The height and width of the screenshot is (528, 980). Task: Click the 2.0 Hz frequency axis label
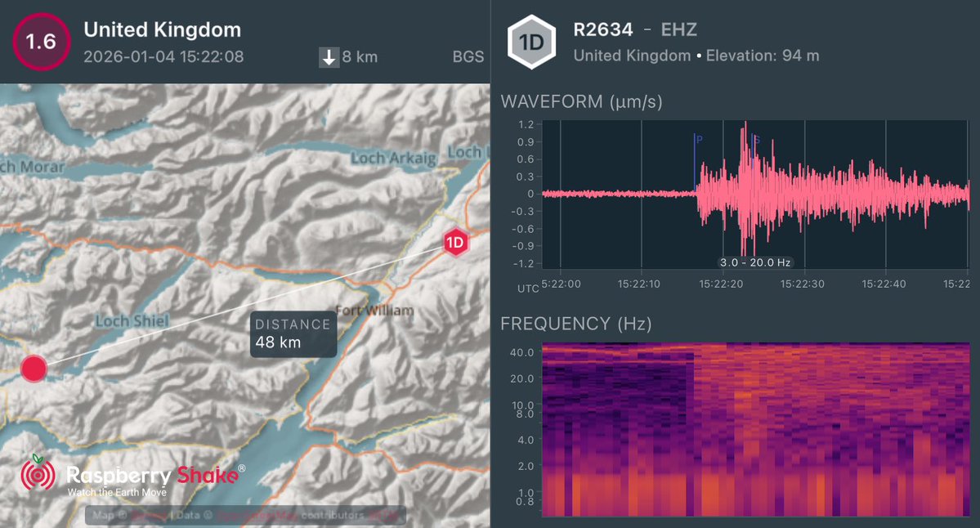tap(526, 466)
